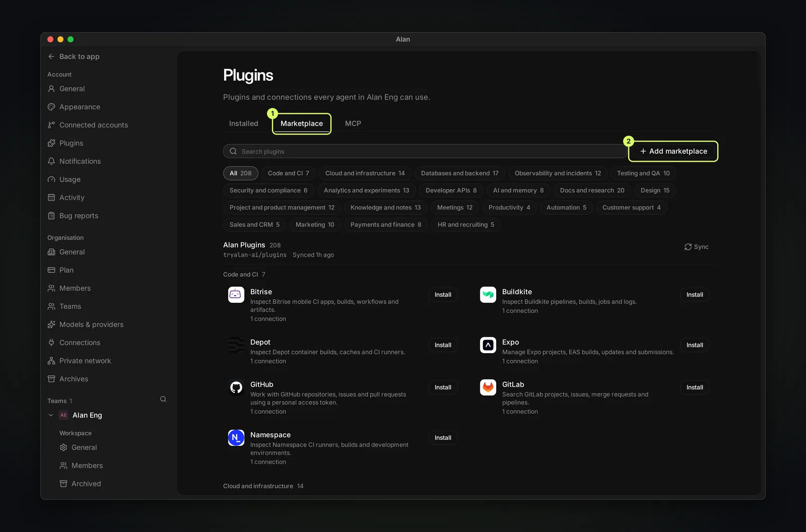The image size is (806, 532).
Task: Install the Buildkite plugin
Action: coord(695,295)
